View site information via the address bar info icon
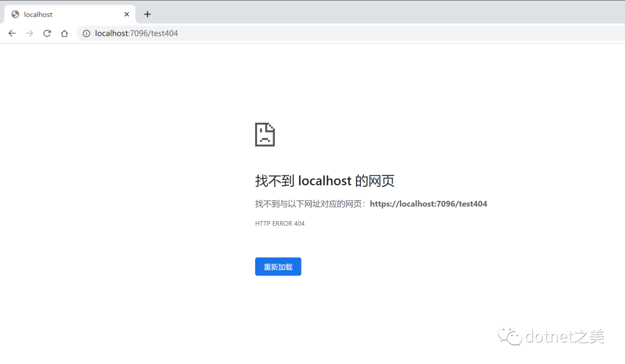The height and width of the screenshot is (364, 625). 86,34
